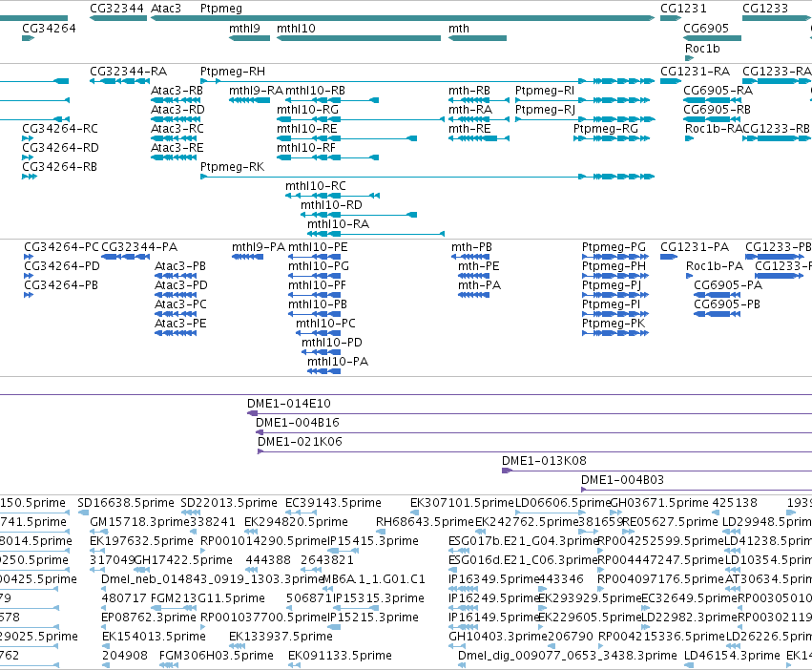Select transcript CG6905-RB
Screen dimensions: 812x670
pyautogui.click(x=712, y=119)
